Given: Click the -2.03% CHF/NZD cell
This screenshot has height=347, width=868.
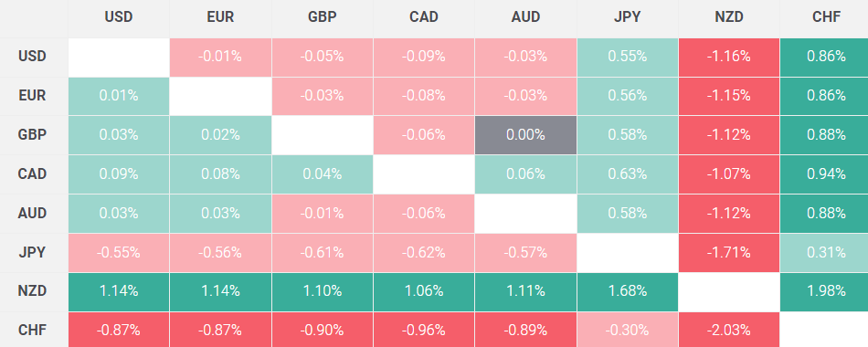Looking at the screenshot, I should coord(728,331).
